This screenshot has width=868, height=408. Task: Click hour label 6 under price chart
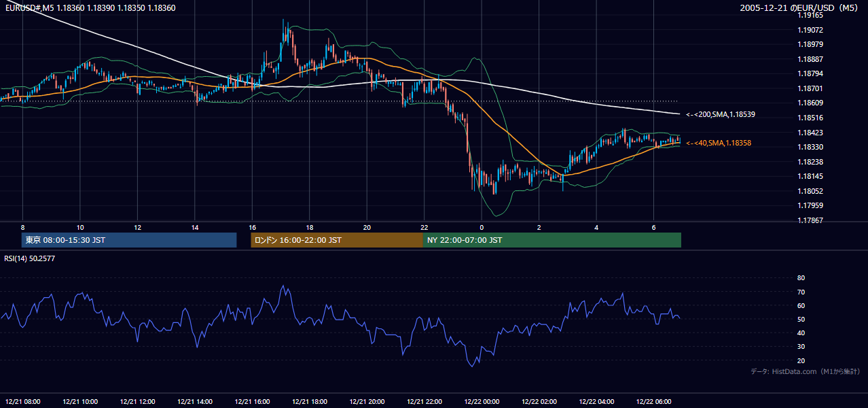tap(653, 227)
